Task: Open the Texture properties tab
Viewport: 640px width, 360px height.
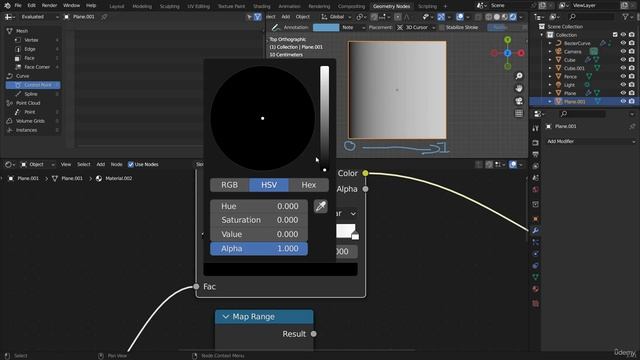Action: pyautogui.click(x=535, y=304)
